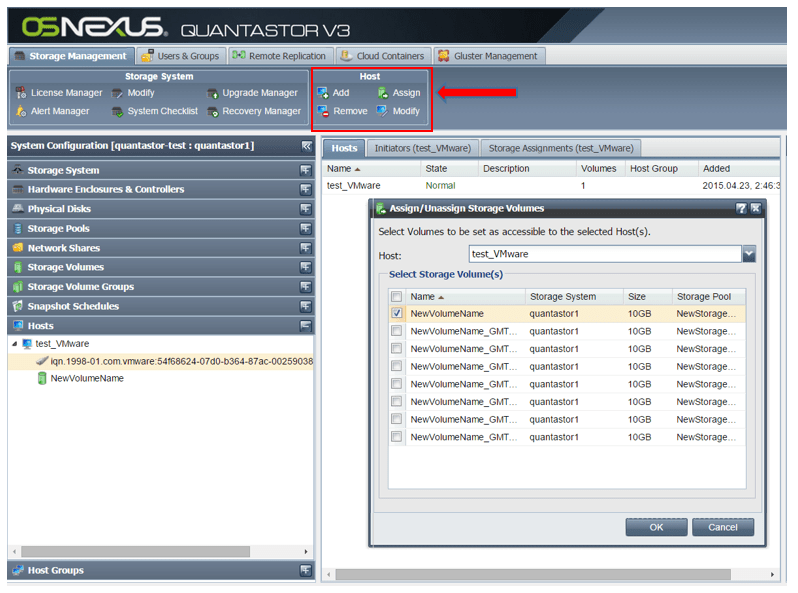This screenshot has width=798, height=593.
Task: Click the Add host icon
Action: (x=323, y=93)
